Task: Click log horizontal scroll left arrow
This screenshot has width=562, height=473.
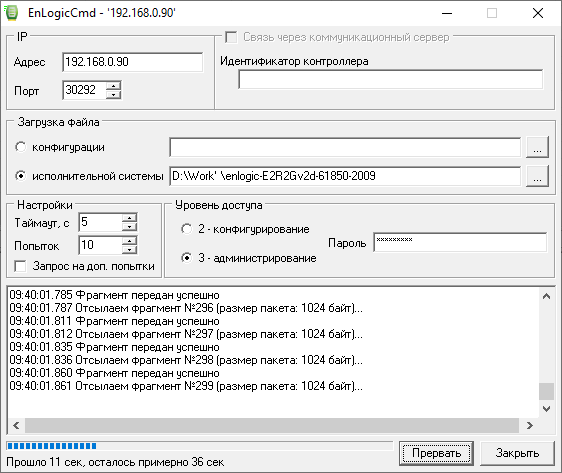Action: coord(16,425)
